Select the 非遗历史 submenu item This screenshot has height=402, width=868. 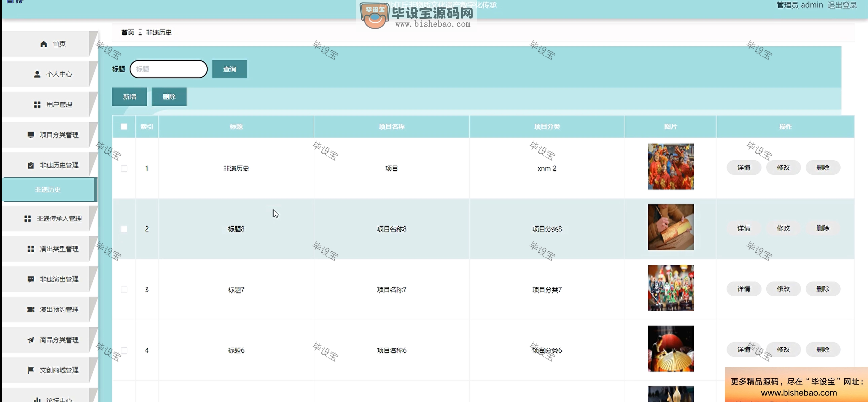[x=50, y=189]
